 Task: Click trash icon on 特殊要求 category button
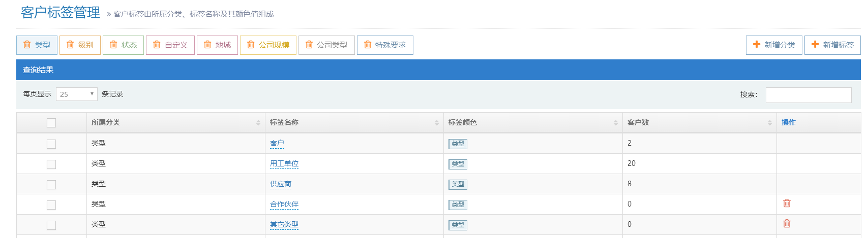368,45
